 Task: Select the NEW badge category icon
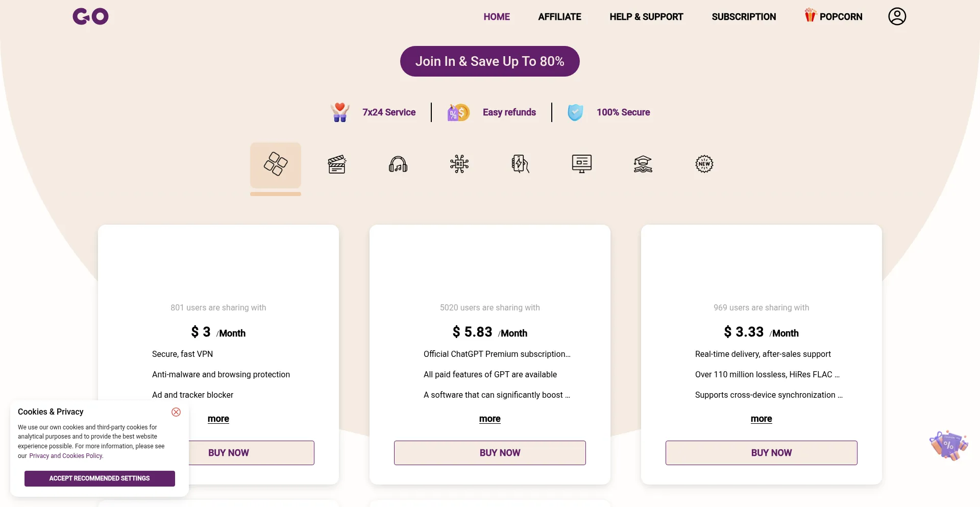(704, 164)
